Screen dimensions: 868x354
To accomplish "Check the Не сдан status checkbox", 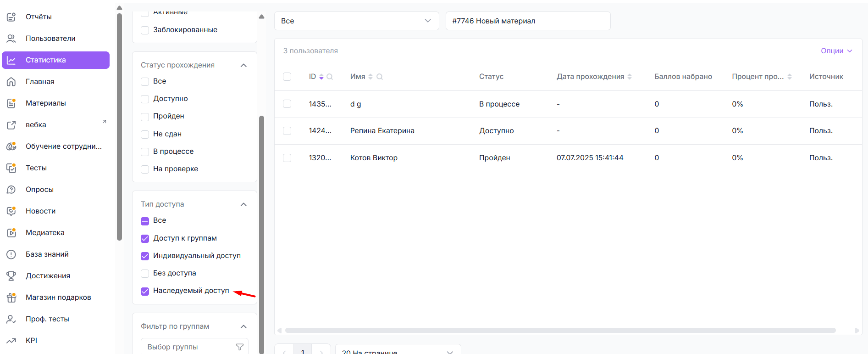I will pyautogui.click(x=145, y=135).
